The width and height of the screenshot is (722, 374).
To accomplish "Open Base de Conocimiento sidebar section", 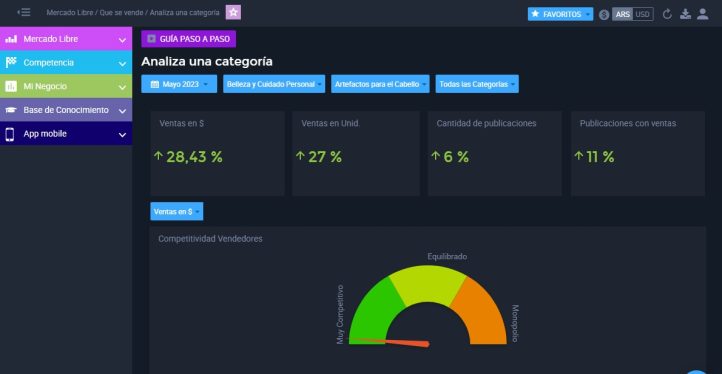I will [66, 110].
